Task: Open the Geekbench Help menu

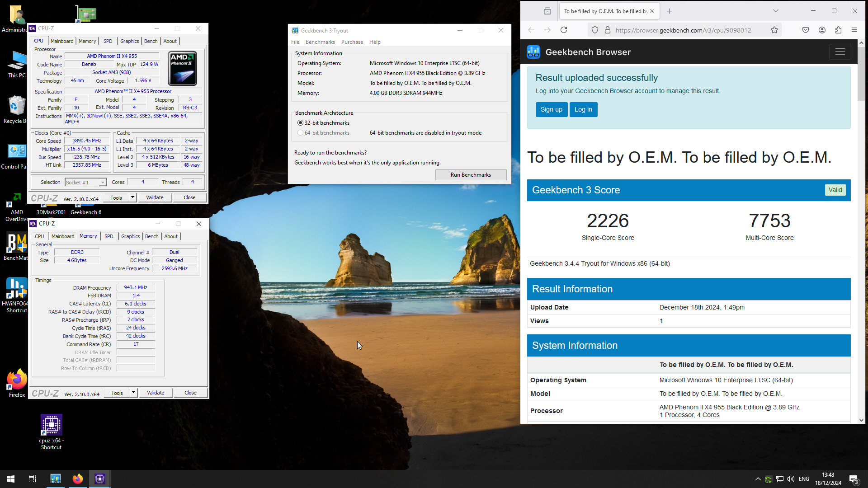Action: click(x=375, y=42)
